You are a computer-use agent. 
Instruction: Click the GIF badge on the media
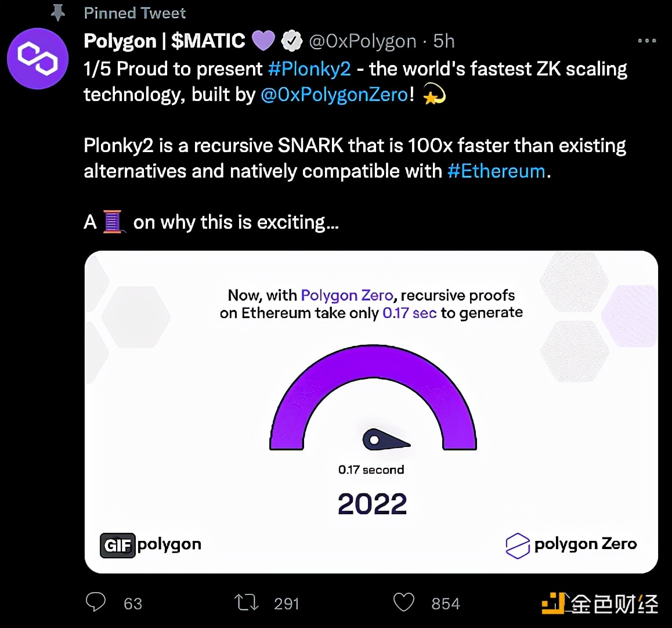[117, 545]
